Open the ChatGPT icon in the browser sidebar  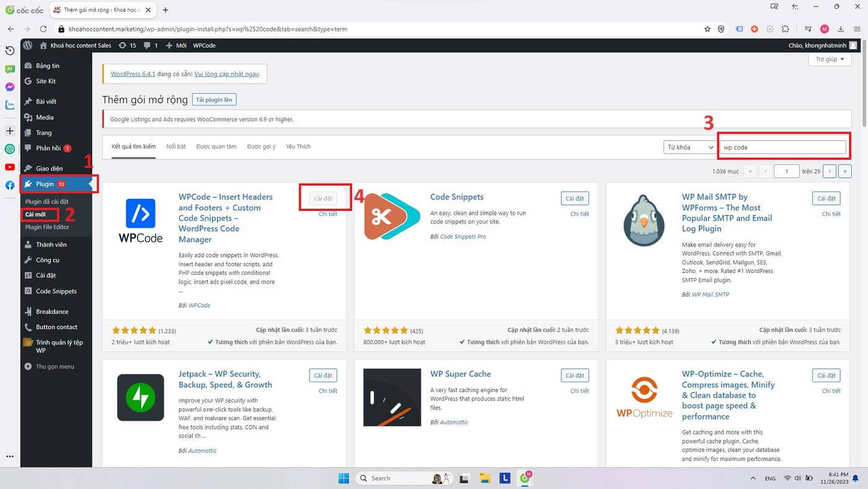click(10, 149)
